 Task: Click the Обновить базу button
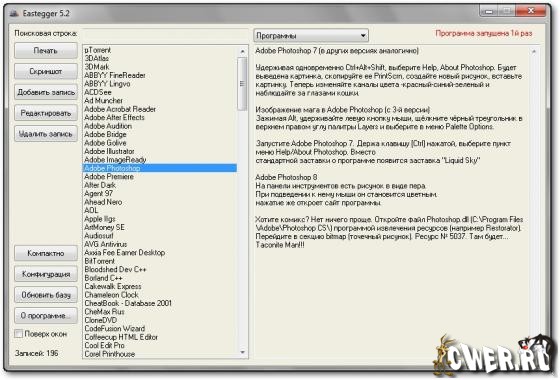[46, 295]
